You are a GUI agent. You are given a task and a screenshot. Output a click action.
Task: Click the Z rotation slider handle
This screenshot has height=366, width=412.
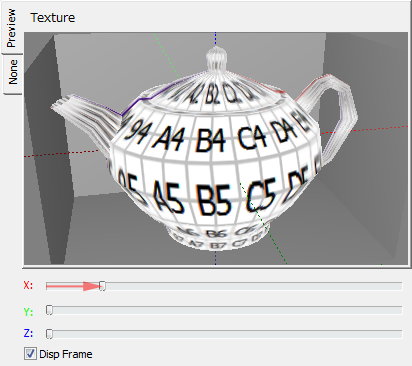coord(49,334)
